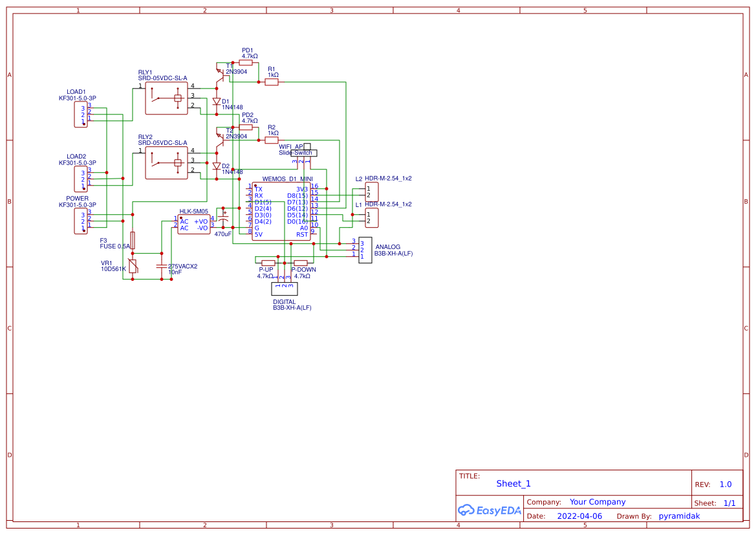This screenshot has height=535, width=756.
Task: Select the relay RLY1 symbol
Action: point(166,96)
